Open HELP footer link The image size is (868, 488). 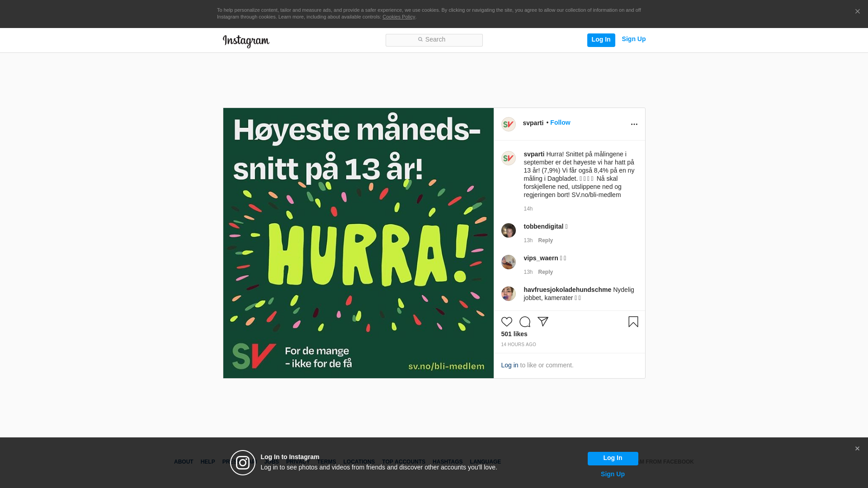point(208,462)
